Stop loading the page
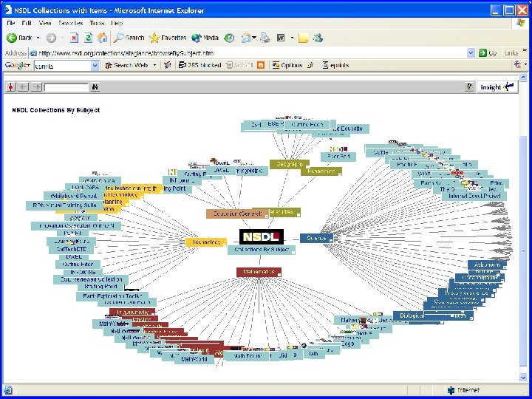Viewport: 532px width, 399px height. click(74, 38)
